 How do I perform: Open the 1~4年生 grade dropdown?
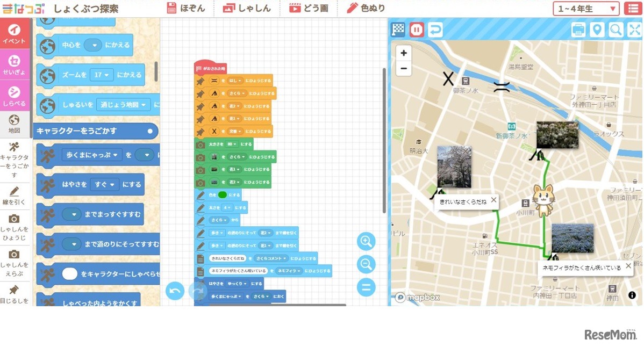(586, 9)
